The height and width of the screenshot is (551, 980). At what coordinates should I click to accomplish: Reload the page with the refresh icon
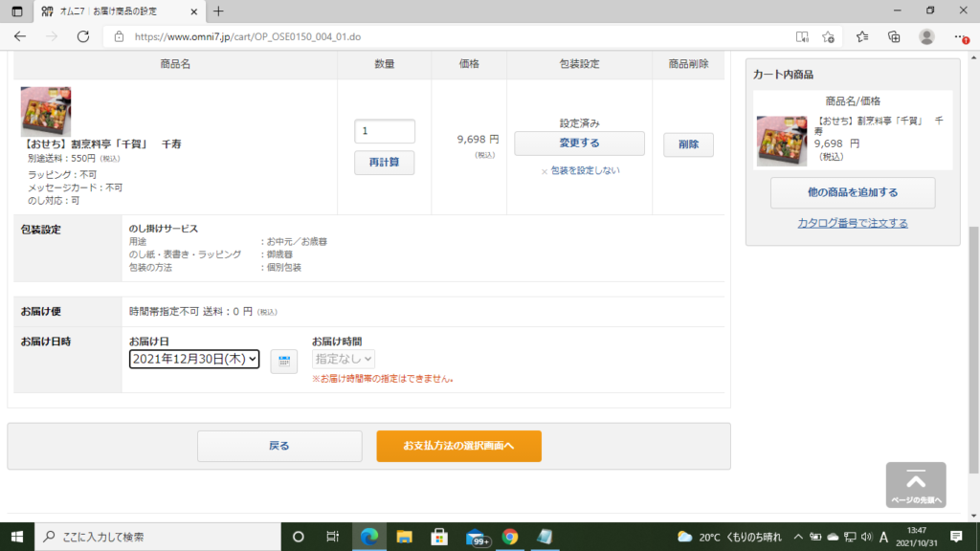point(83,37)
